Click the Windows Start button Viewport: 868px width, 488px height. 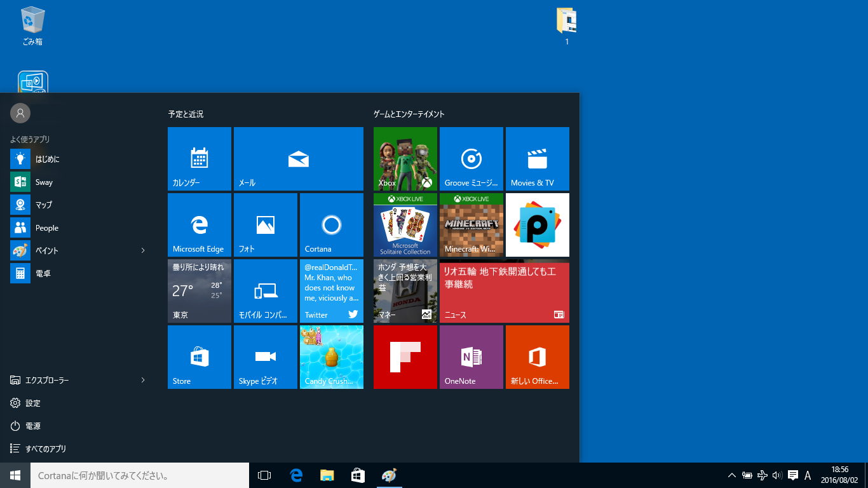pyautogui.click(x=15, y=475)
